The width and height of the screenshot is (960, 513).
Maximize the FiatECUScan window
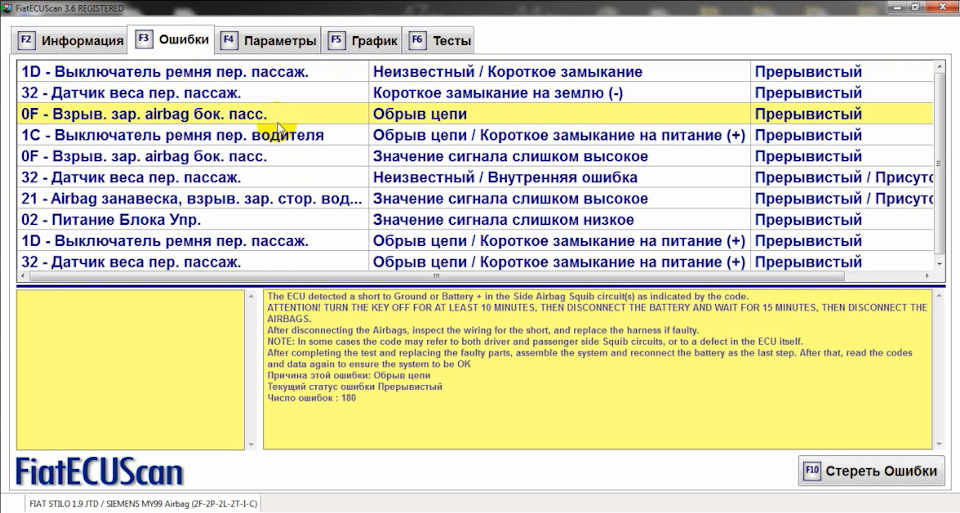coord(914,7)
